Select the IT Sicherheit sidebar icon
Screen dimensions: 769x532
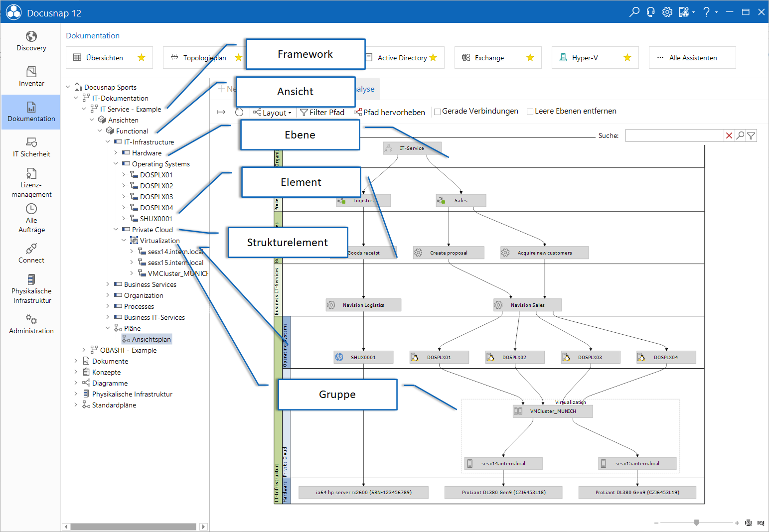click(31, 147)
